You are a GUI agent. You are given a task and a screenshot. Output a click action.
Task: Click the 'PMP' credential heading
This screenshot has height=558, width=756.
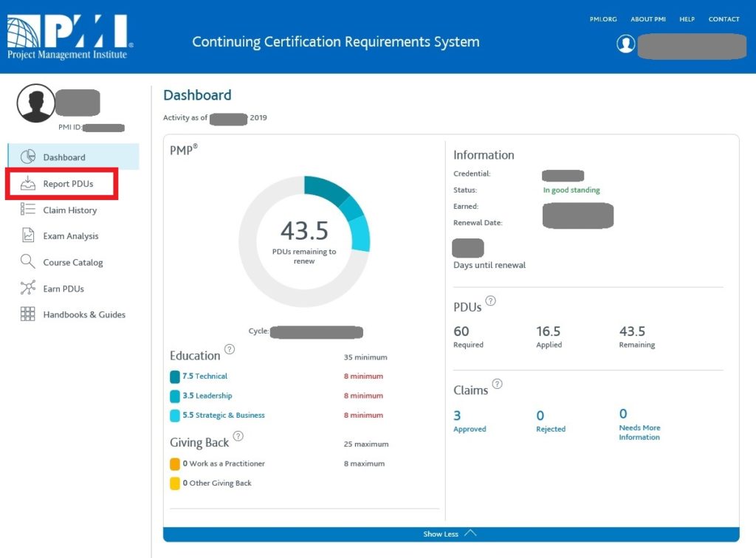pos(183,149)
